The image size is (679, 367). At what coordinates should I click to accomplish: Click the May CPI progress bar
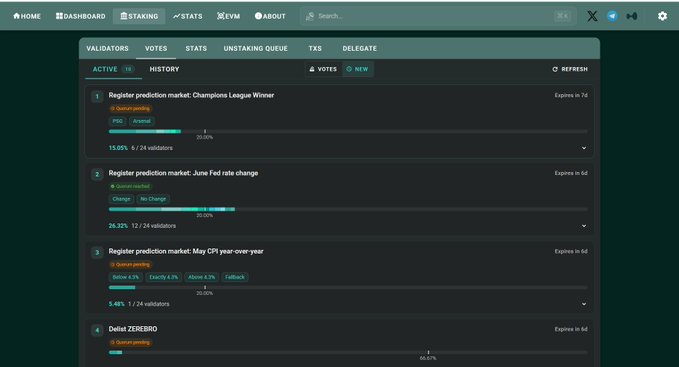coord(348,287)
